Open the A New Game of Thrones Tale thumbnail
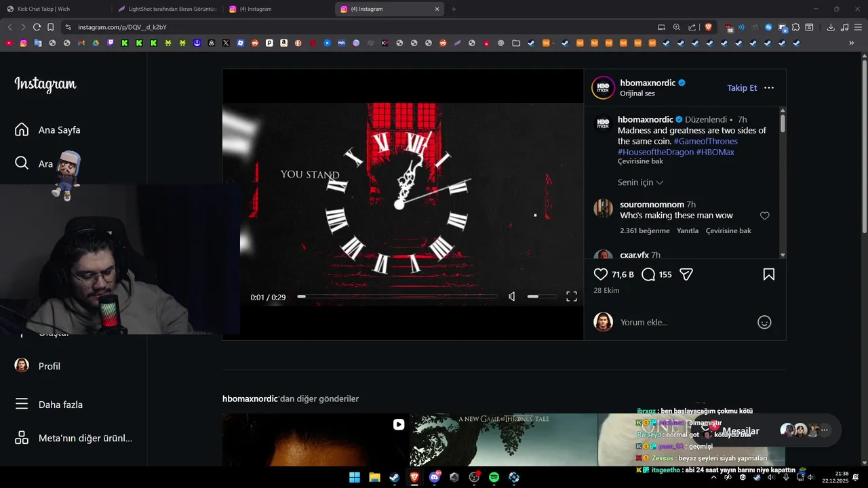 (x=504, y=439)
